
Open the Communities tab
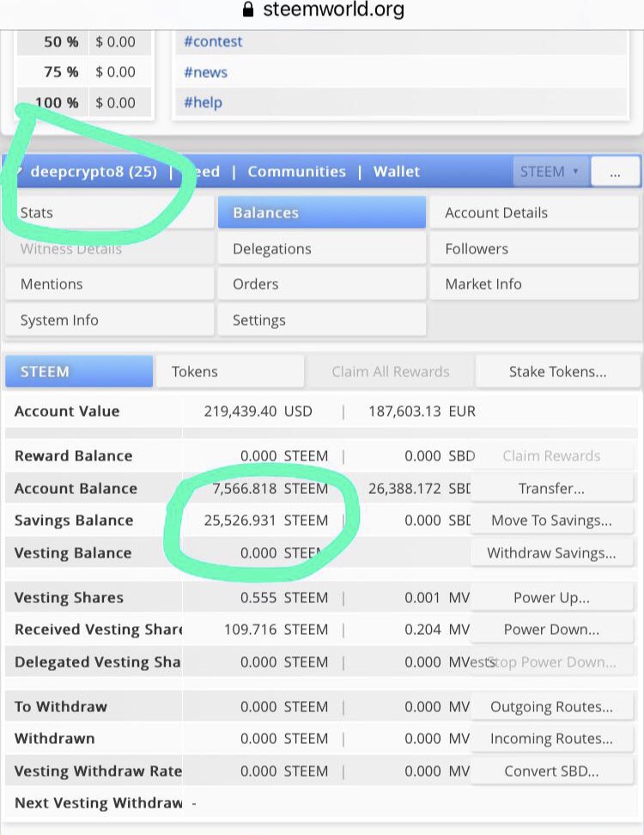(x=296, y=172)
